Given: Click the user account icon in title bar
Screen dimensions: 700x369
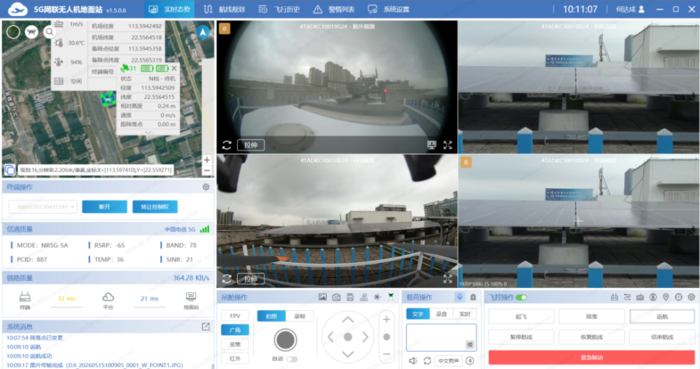Looking at the screenshot, I should (x=642, y=9).
